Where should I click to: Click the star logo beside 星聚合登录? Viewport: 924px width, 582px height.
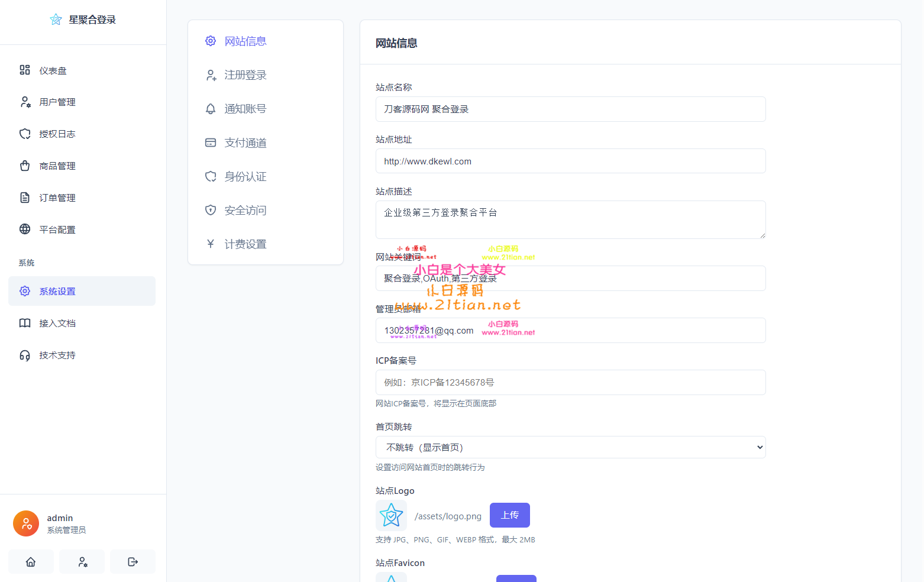click(x=56, y=20)
